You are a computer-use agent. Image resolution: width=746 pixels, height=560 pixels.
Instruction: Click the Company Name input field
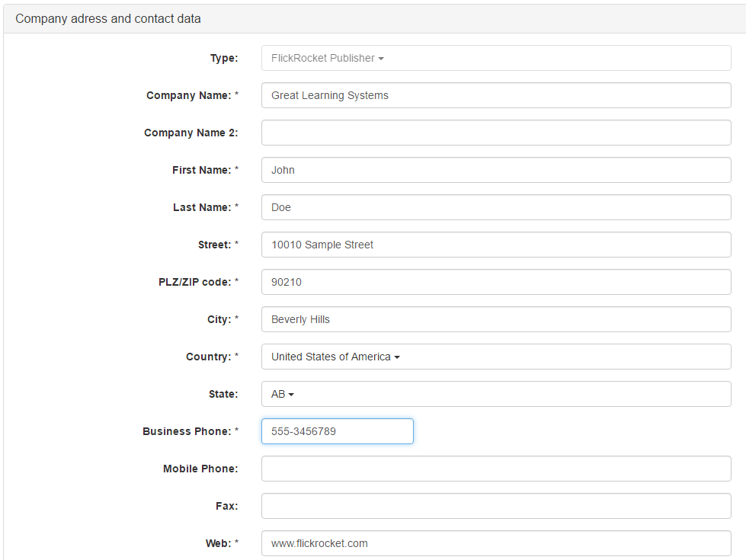click(x=495, y=95)
